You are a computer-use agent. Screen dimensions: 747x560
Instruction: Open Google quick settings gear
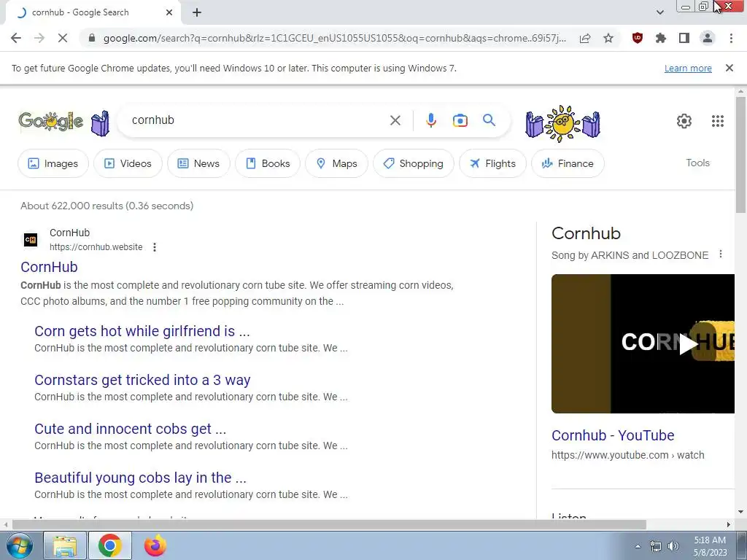point(684,121)
